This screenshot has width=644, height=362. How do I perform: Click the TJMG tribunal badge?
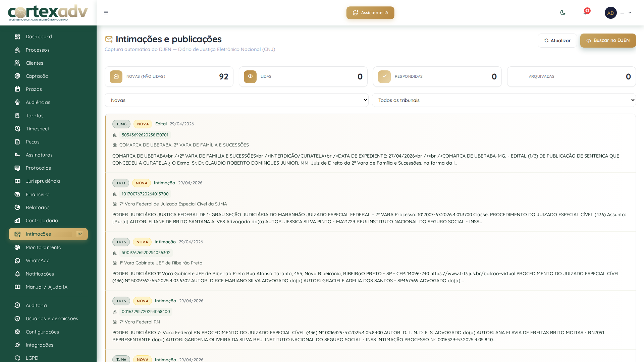(121, 124)
